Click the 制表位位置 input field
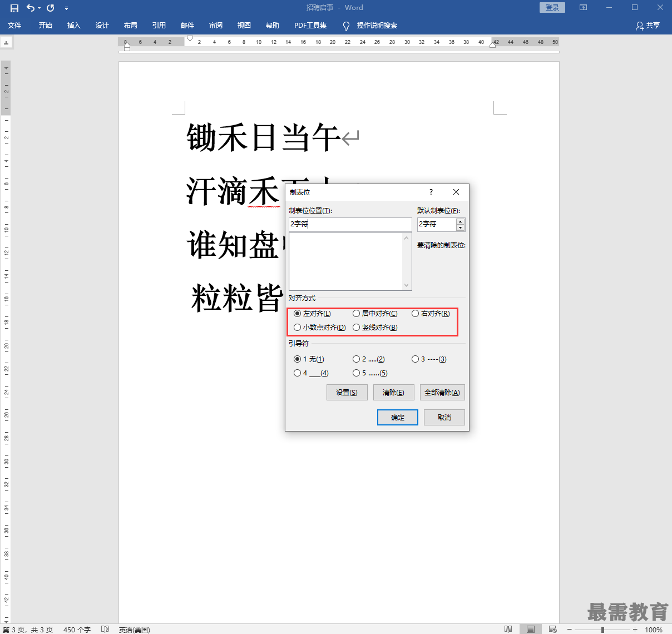This screenshot has height=634, width=672. (350, 224)
